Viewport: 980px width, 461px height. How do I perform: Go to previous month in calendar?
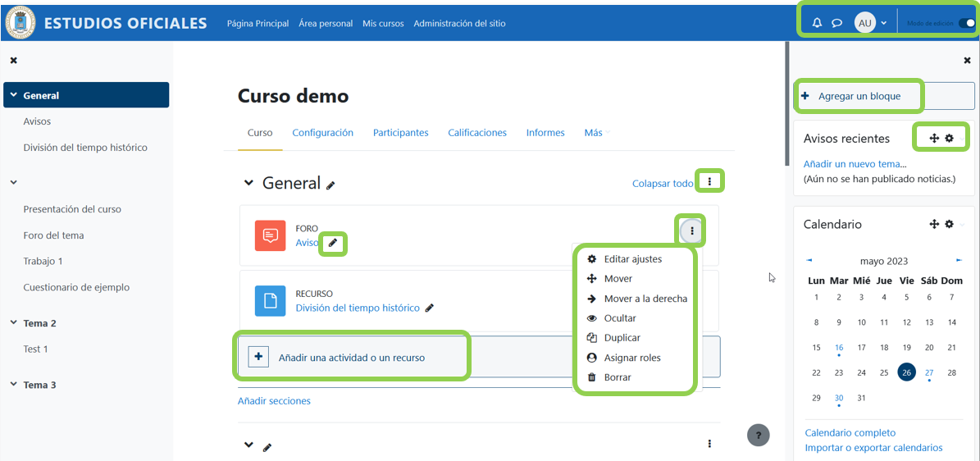click(809, 259)
